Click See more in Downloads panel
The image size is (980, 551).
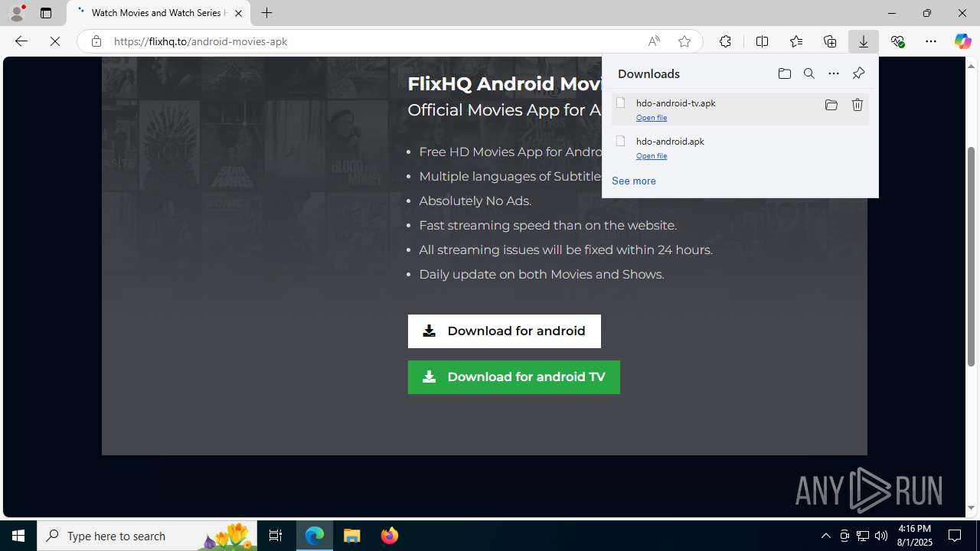coord(634,181)
